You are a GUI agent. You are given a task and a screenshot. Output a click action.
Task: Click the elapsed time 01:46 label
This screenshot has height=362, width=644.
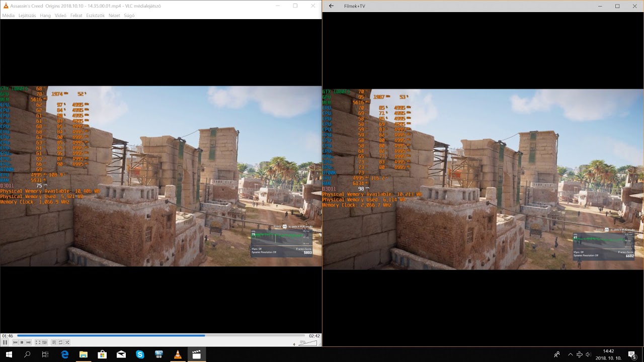7,336
